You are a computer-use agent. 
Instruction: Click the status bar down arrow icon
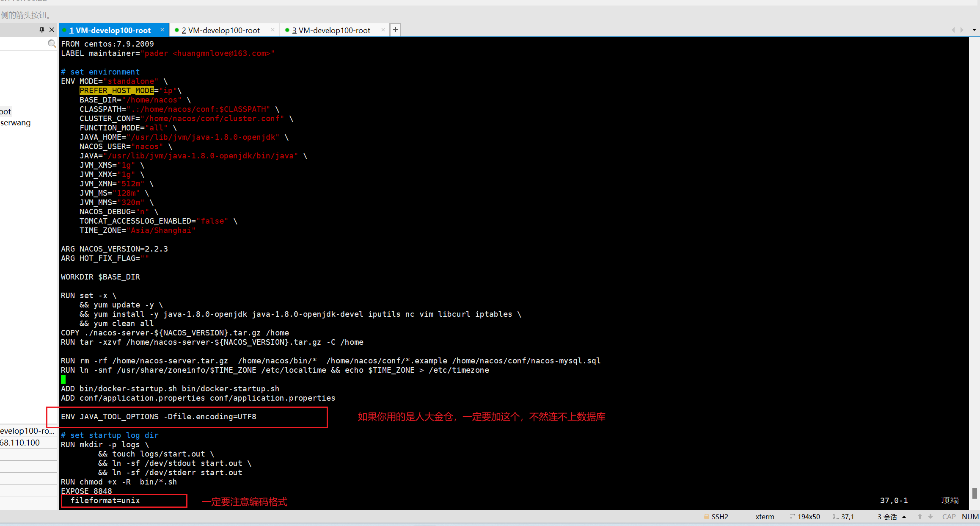click(x=930, y=517)
